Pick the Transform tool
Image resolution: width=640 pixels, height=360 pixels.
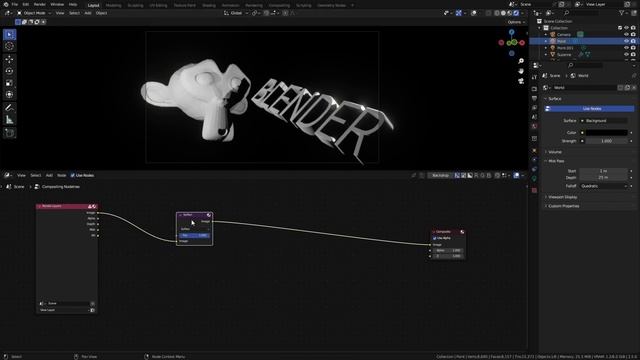[9, 95]
